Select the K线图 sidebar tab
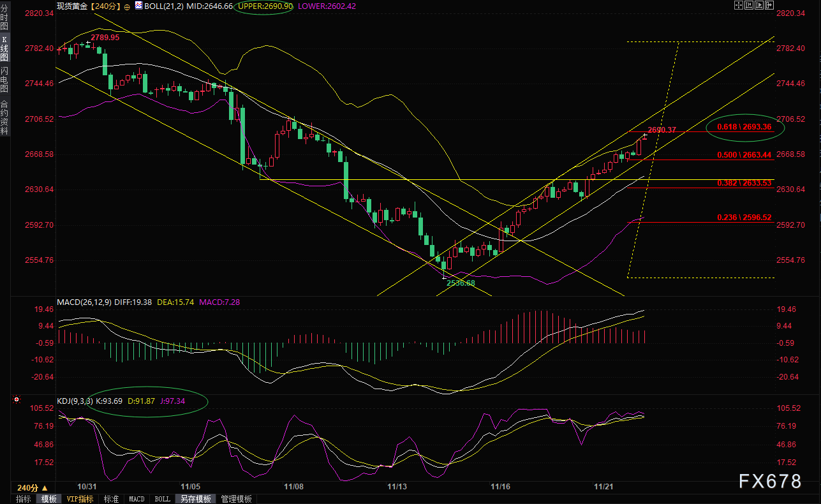 [x=4, y=48]
